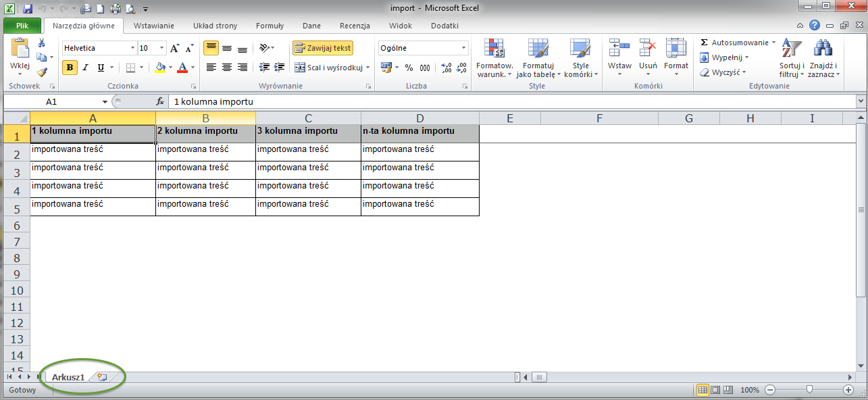Select the Arkusz1 sheet tab
868x400 pixels.
(69, 377)
